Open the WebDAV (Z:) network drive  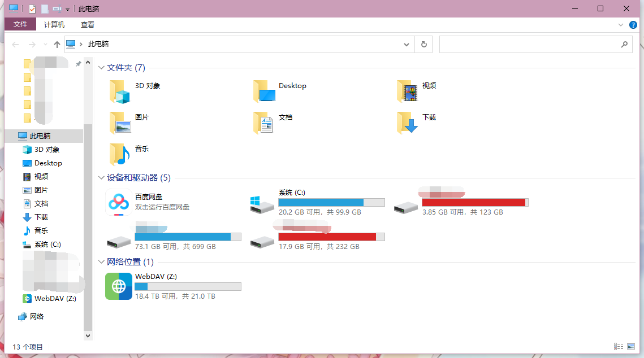tap(119, 286)
